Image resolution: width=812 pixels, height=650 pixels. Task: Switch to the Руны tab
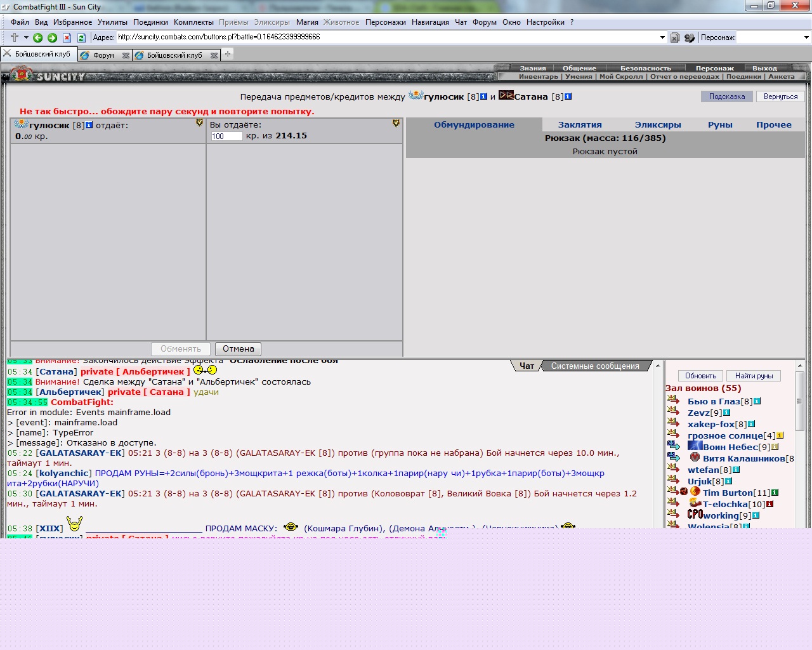720,124
